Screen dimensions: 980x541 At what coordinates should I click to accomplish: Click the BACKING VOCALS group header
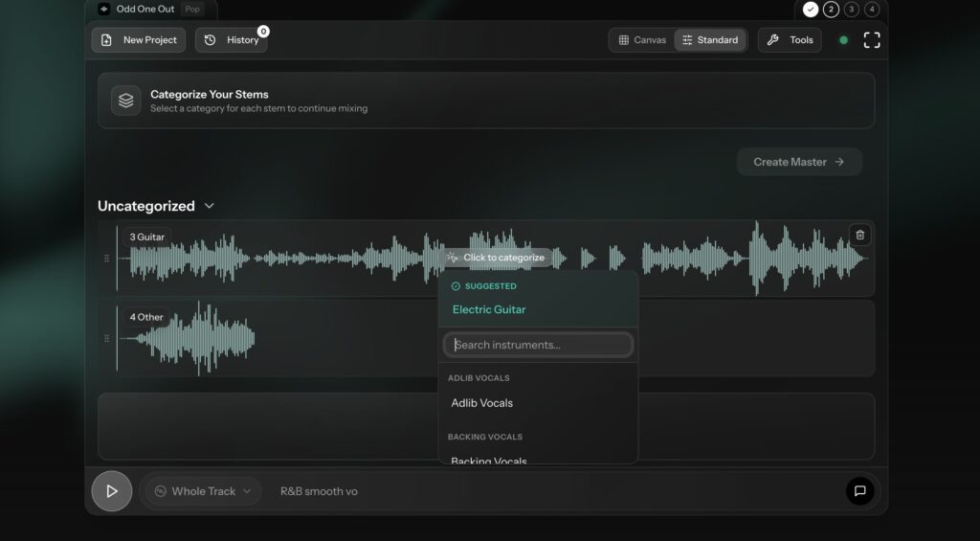(485, 438)
